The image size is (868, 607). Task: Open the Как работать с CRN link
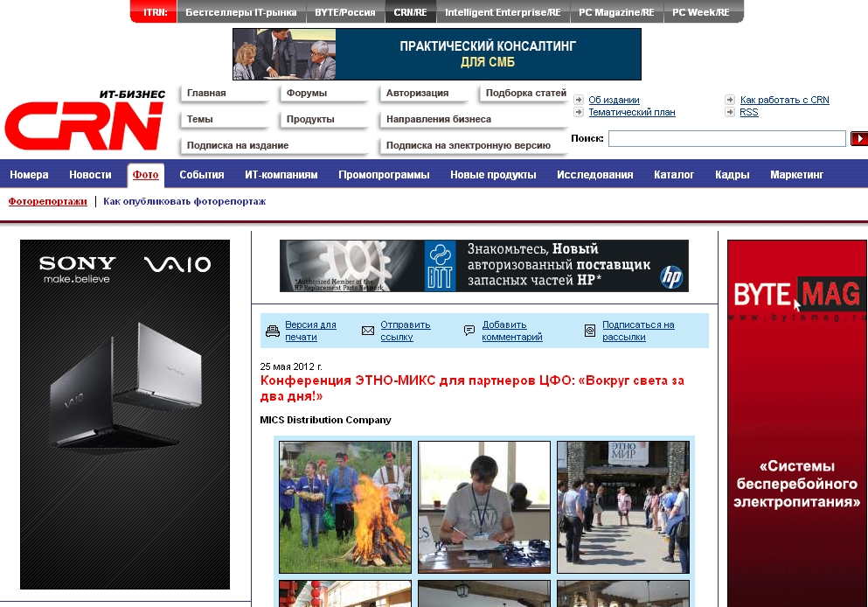[x=784, y=100]
